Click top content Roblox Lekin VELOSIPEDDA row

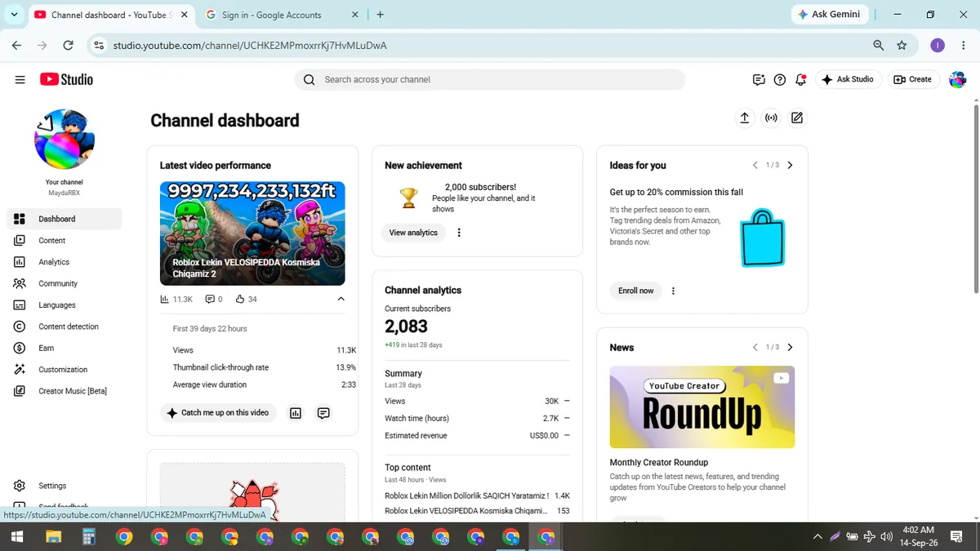pyautogui.click(x=477, y=511)
